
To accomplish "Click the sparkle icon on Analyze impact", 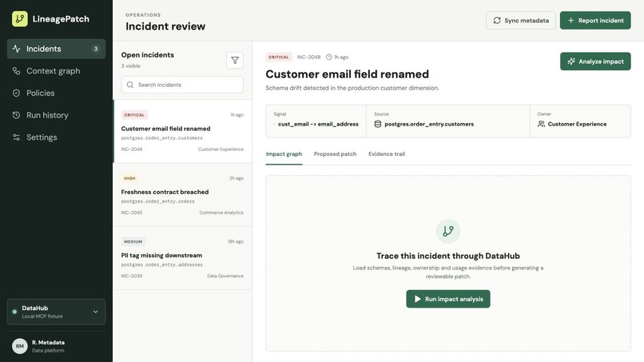I will pos(571,62).
